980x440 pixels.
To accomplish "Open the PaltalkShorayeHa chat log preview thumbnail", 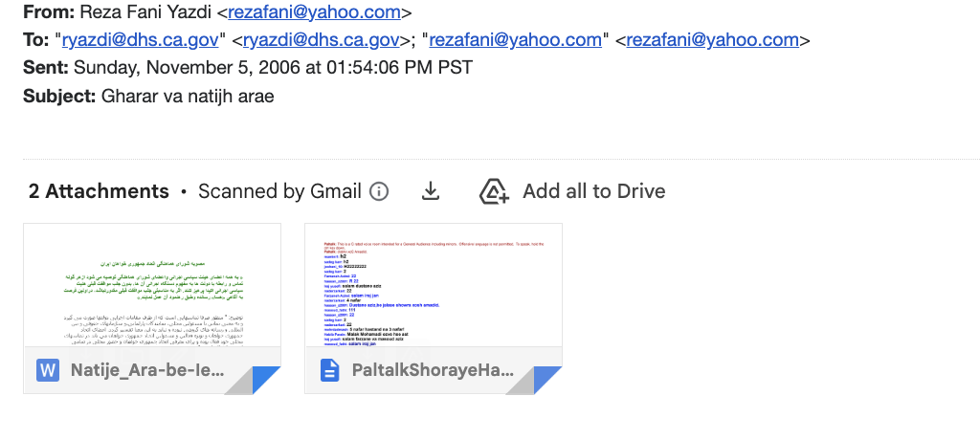I will [433, 285].
